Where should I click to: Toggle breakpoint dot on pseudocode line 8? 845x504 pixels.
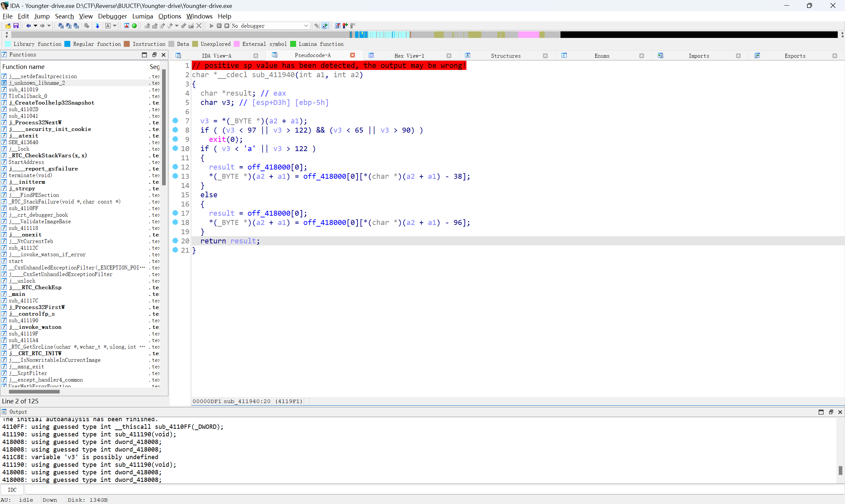pos(175,130)
